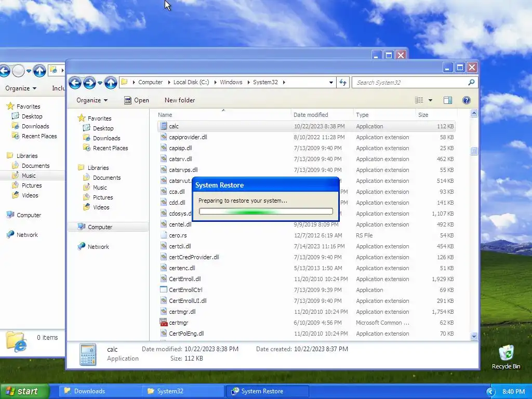Open Favorites in System32 navigation pane

click(x=99, y=118)
